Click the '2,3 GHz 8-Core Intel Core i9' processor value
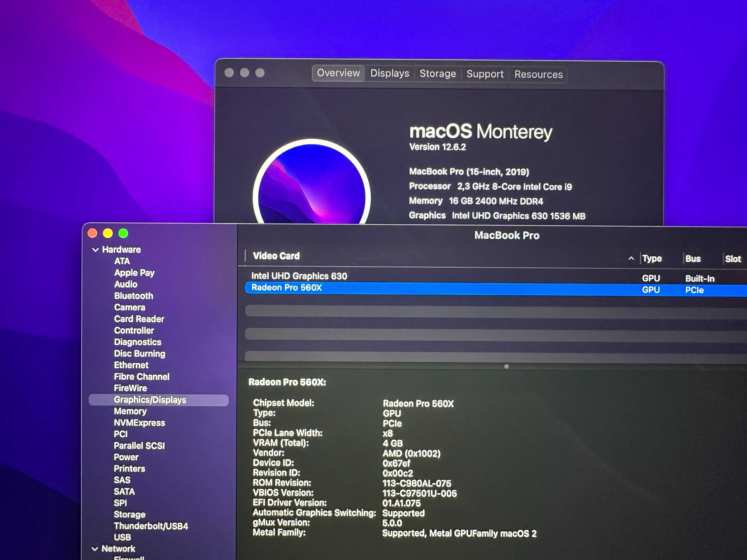Viewport: 747px width, 560px height. (x=515, y=187)
